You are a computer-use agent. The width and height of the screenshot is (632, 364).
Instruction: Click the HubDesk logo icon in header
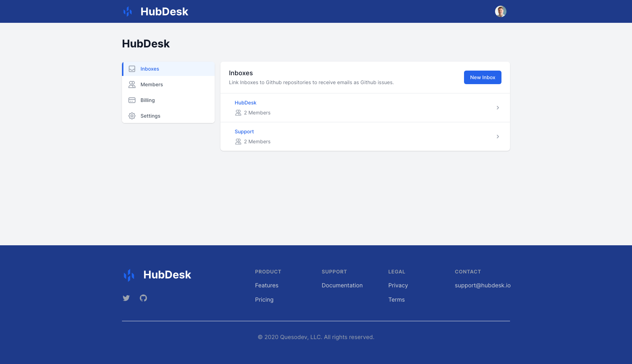128,11
